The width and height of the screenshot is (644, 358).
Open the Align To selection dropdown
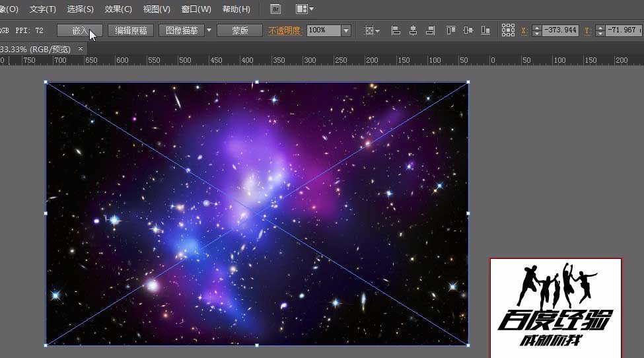coord(373,30)
